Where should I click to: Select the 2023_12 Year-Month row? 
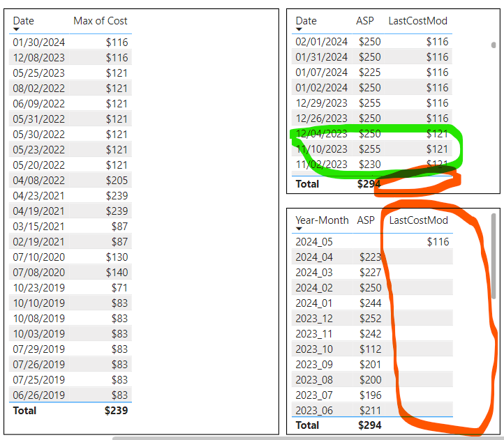[372, 318]
